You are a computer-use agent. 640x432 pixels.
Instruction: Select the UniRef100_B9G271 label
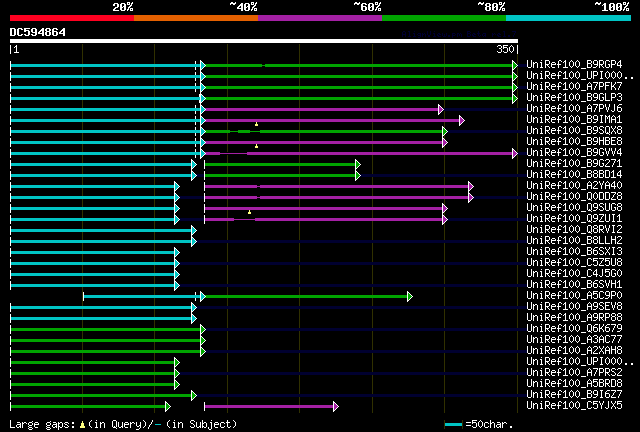point(574,163)
